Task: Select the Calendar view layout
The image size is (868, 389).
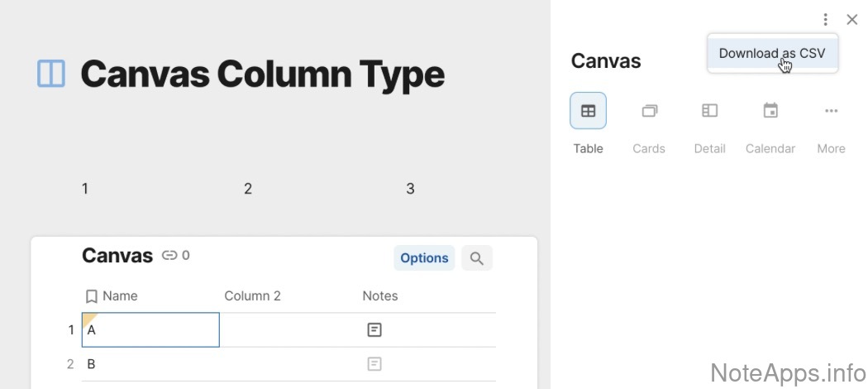Action: [770, 111]
